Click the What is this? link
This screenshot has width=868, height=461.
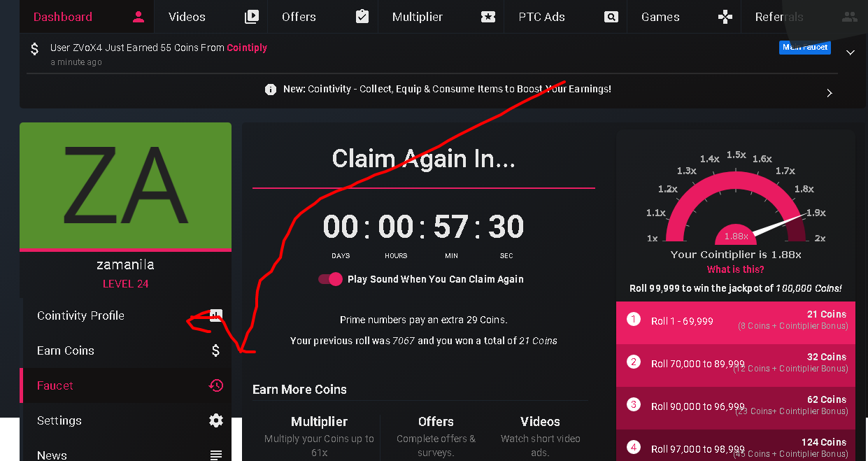click(735, 269)
